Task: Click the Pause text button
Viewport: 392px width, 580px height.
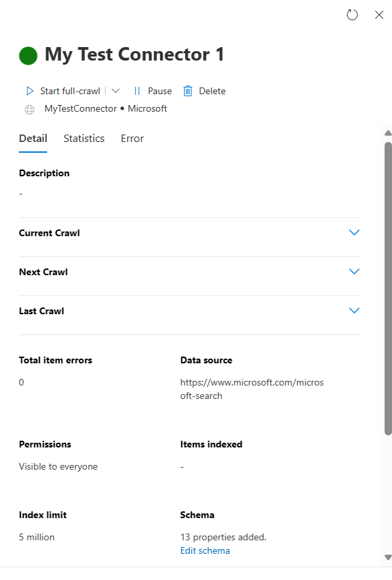Action: pyautogui.click(x=160, y=91)
